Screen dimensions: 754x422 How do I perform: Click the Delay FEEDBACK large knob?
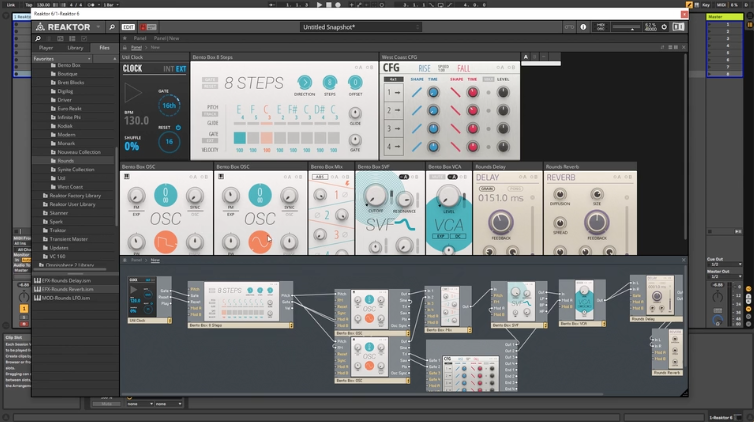tap(500, 222)
